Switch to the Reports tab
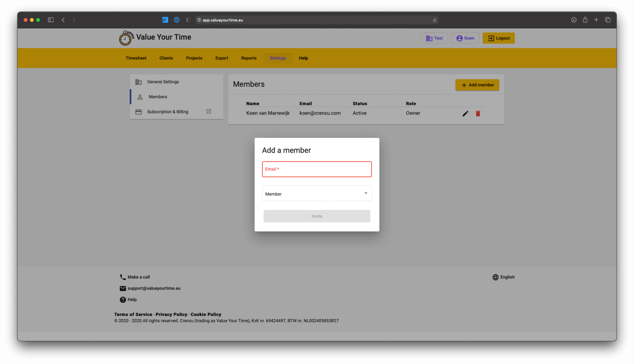The height and width of the screenshot is (364, 634). pos(249,58)
